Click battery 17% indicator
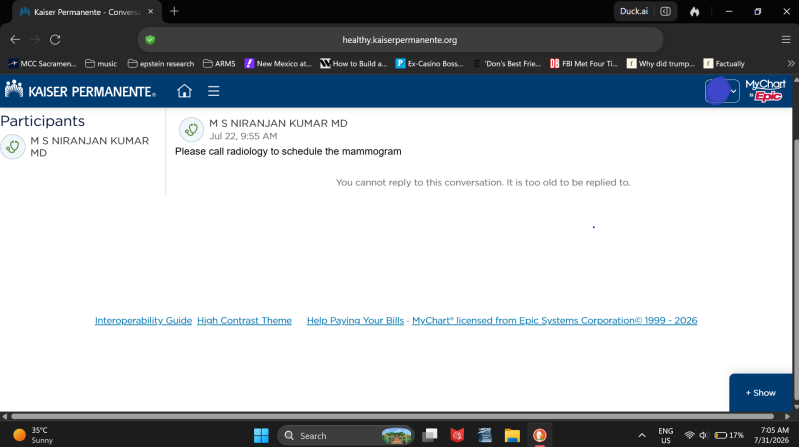Image resolution: width=799 pixels, height=447 pixels. (729, 435)
